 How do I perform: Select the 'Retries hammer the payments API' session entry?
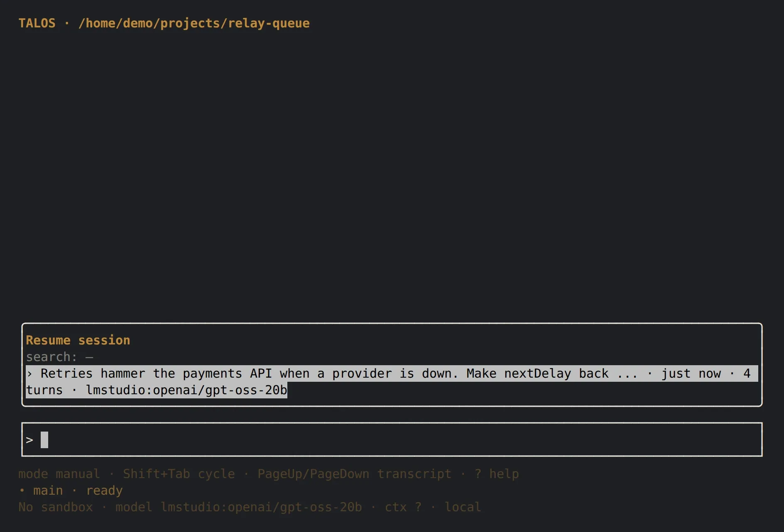(x=392, y=382)
